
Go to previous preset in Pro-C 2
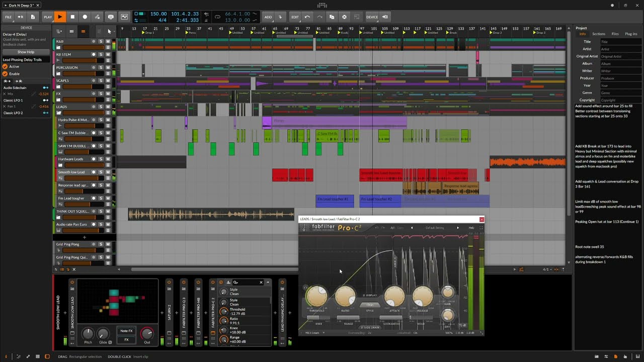[412, 228]
